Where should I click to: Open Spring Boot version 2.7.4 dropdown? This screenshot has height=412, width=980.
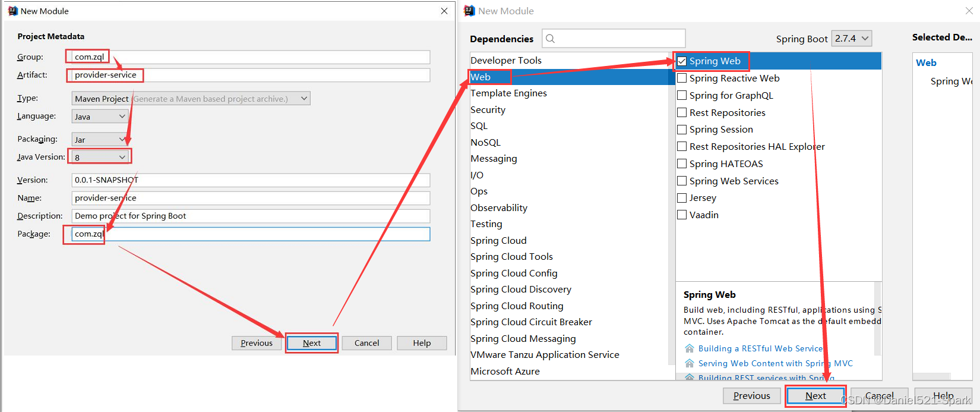852,39
